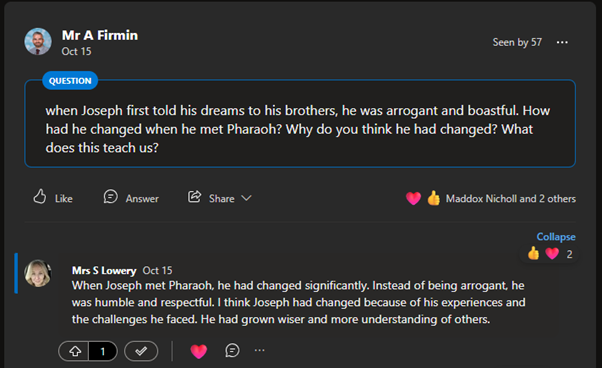This screenshot has height=368, width=602.
Task: Click the Answer speech bubble icon
Action: [111, 197]
